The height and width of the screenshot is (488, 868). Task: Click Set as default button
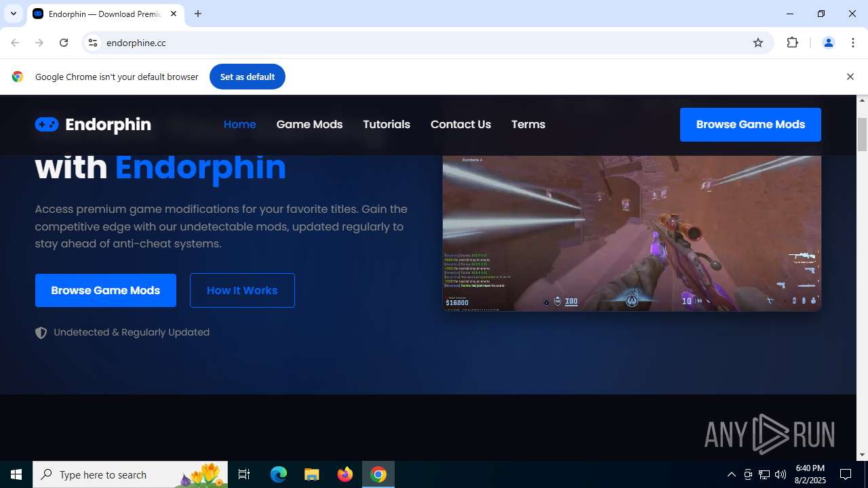(248, 77)
